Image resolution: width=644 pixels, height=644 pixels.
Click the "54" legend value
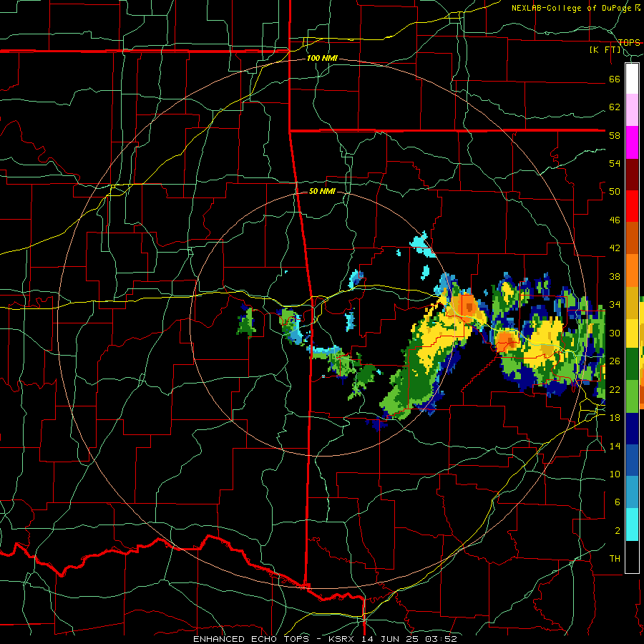point(615,163)
